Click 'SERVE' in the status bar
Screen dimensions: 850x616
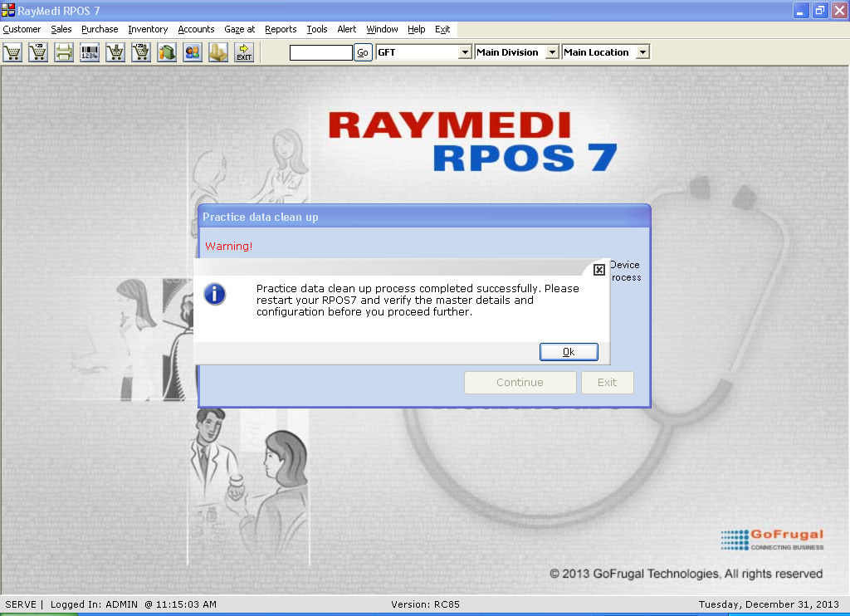[x=21, y=604]
